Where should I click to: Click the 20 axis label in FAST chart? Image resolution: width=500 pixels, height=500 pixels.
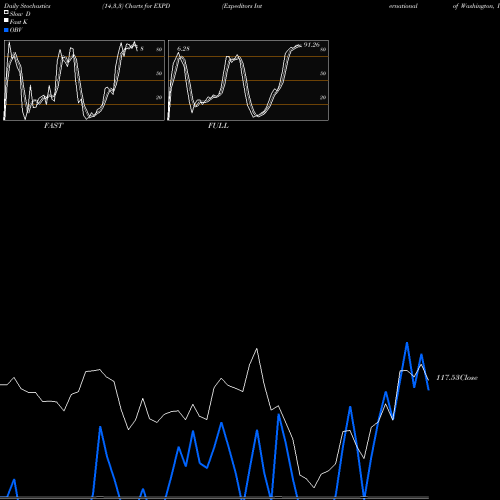click(159, 97)
